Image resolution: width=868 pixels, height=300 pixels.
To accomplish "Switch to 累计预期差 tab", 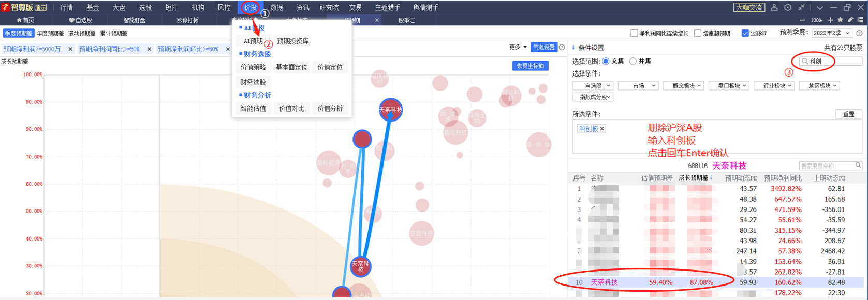I will pos(113,34).
